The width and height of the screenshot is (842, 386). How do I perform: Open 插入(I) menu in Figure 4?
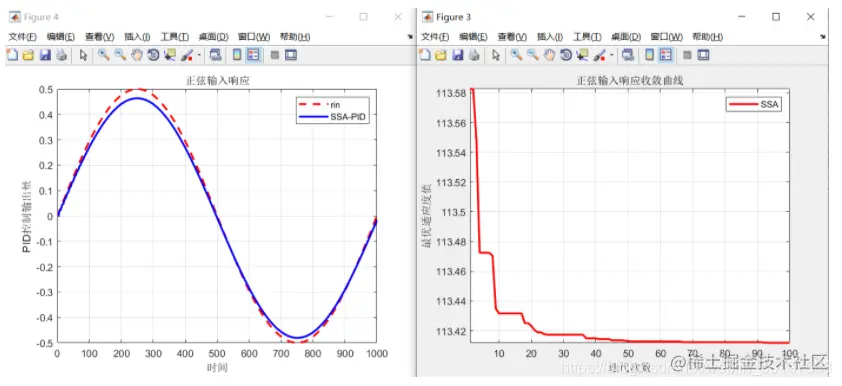[x=137, y=37]
